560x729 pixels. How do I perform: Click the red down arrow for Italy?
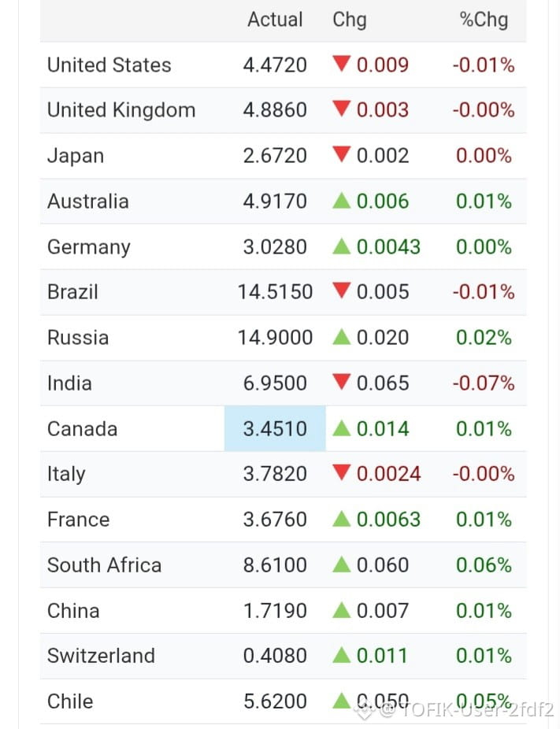pyautogui.click(x=341, y=473)
